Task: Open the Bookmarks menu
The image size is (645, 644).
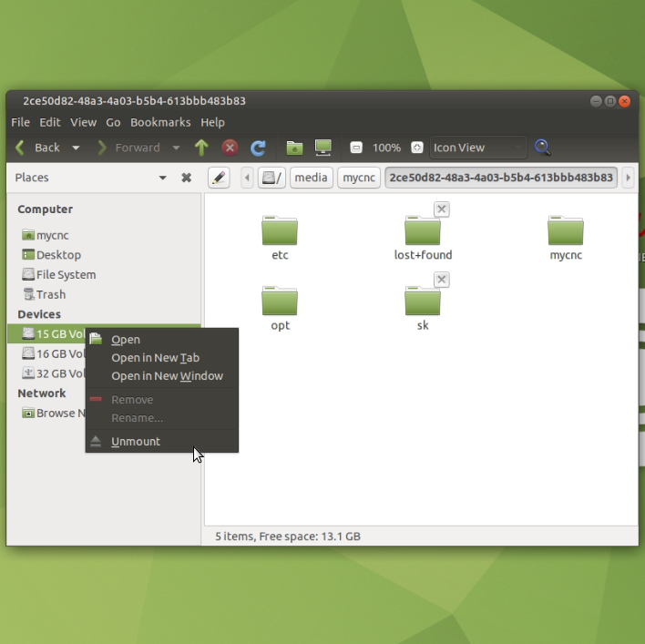Action: click(x=160, y=122)
